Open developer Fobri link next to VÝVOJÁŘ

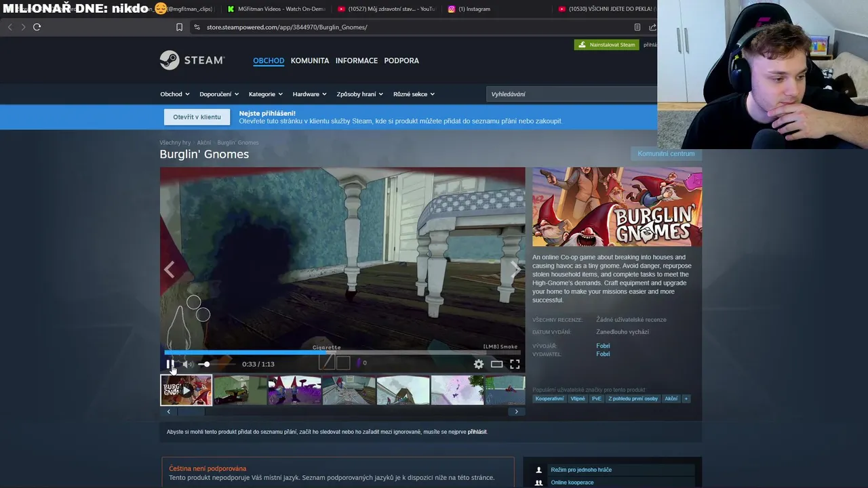pos(603,346)
